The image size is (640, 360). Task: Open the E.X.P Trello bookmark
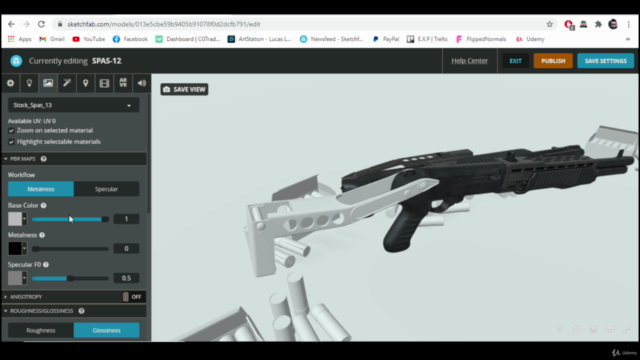pos(427,39)
